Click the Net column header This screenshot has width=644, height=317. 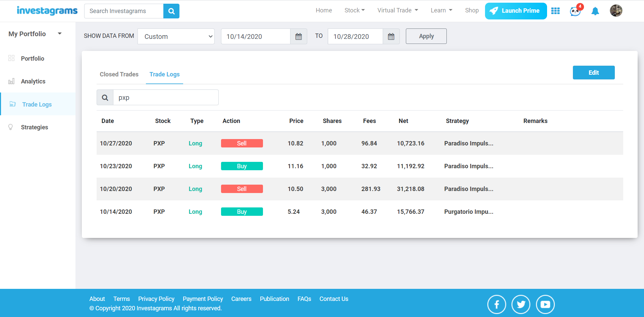(404, 121)
